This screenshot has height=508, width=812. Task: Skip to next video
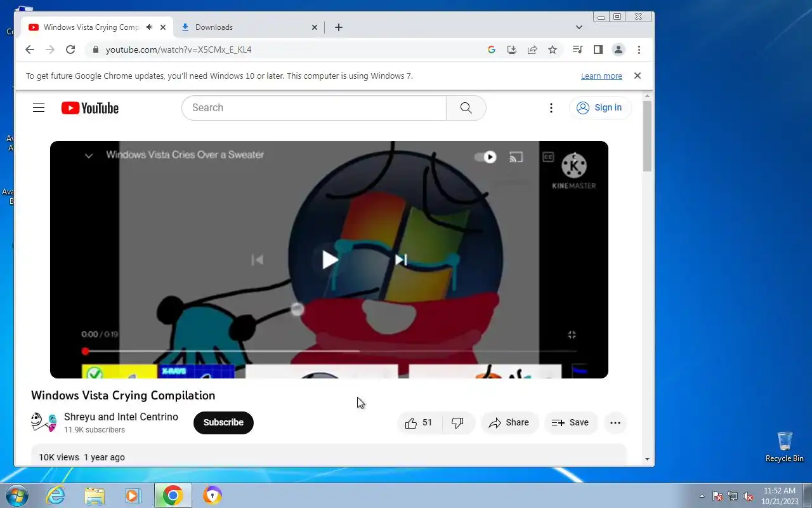pyautogui.click(x=401, y=260)
